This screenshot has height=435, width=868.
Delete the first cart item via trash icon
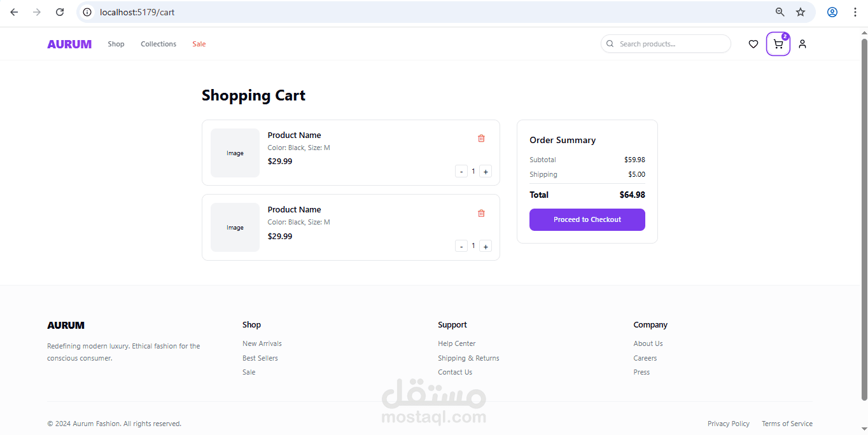[481, 138]
